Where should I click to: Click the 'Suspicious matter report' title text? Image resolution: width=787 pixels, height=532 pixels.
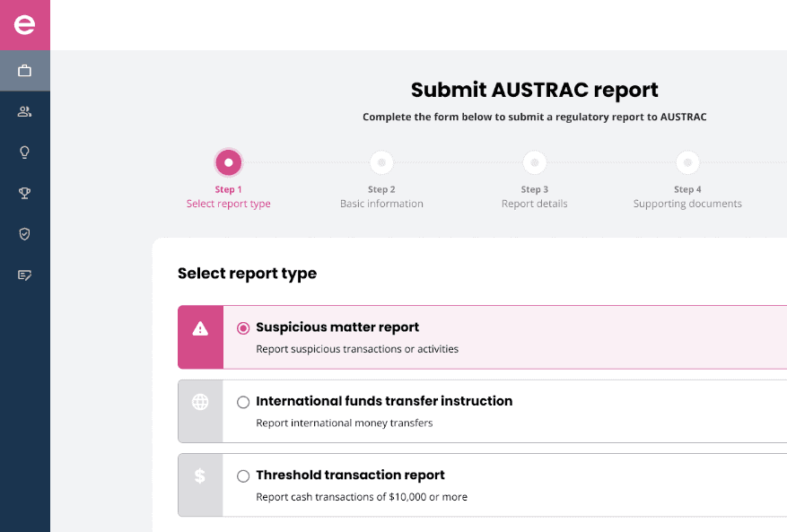(x=337, y=327)
